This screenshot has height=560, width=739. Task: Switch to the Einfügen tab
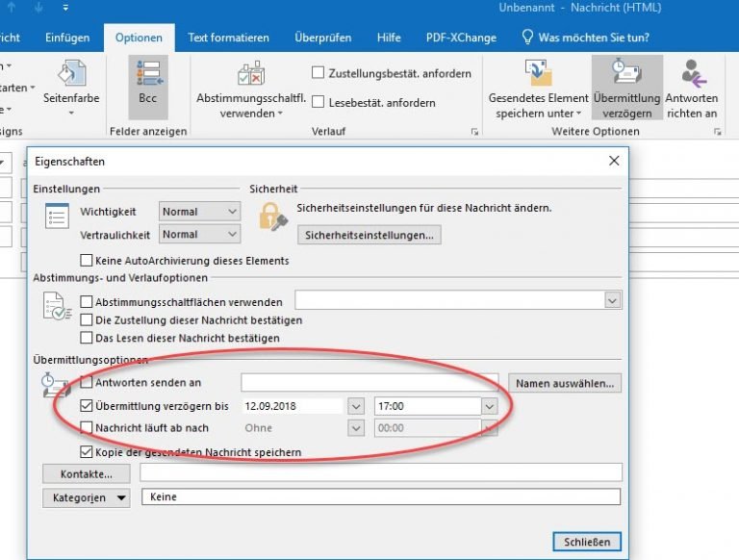(67, 38)
